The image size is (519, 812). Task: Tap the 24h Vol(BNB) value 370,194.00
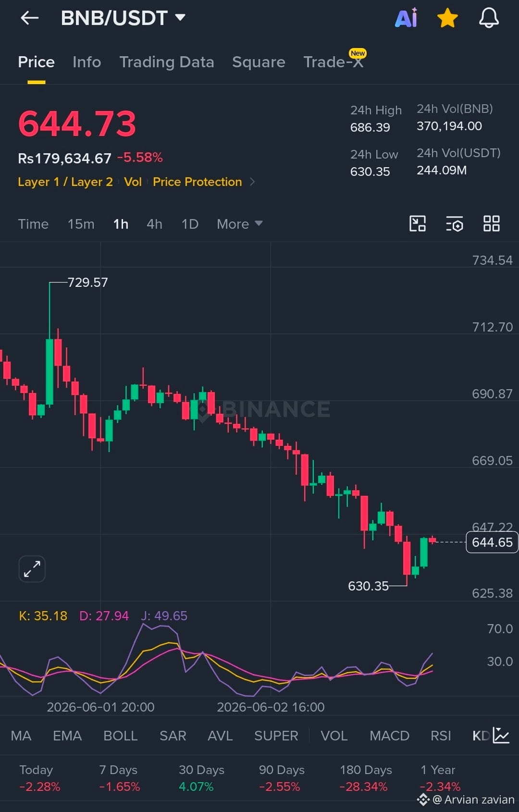[449, 126]
